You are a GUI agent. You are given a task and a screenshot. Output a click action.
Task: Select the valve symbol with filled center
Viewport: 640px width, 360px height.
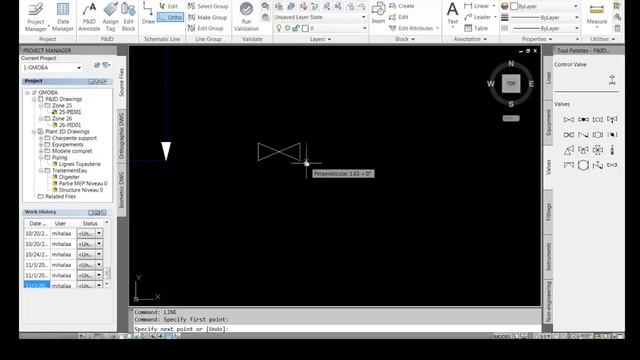click(x=583, y=120)
